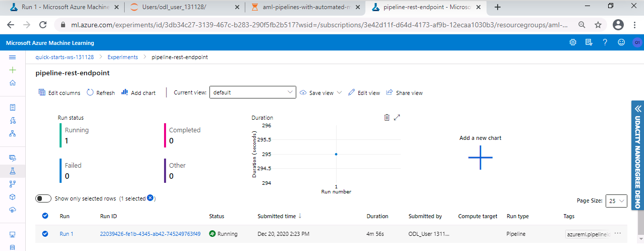
Task: Click the smiley feedback icon
Action: pos(621,42)
